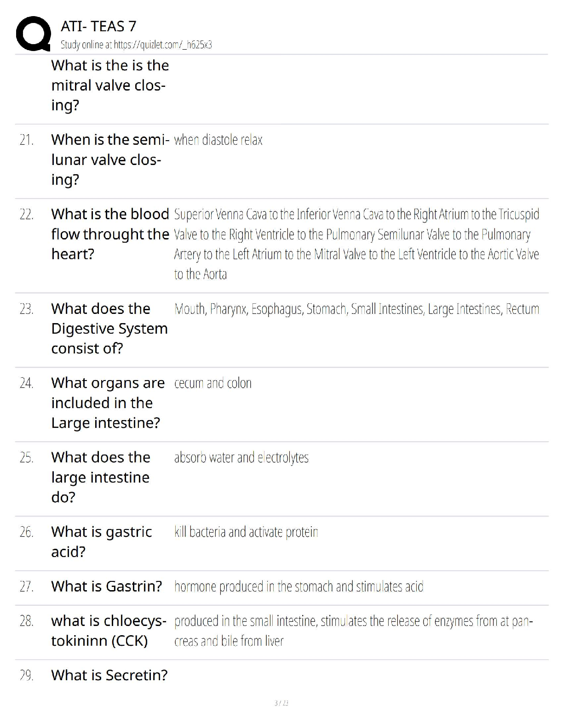The image size is (563, 728).
Task: Click the cholecystokinin (CCK) question
Action: click(x=109, y=631)
